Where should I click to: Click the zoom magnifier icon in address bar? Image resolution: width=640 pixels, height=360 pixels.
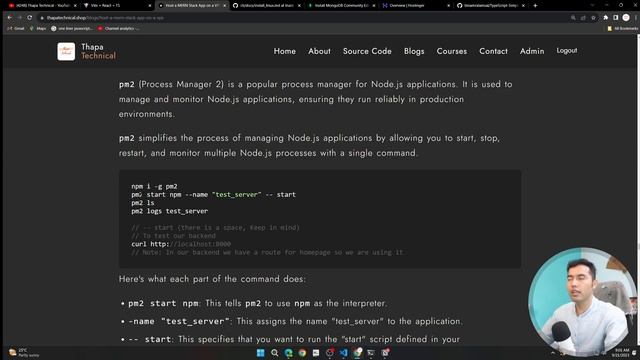click(573, 18)
